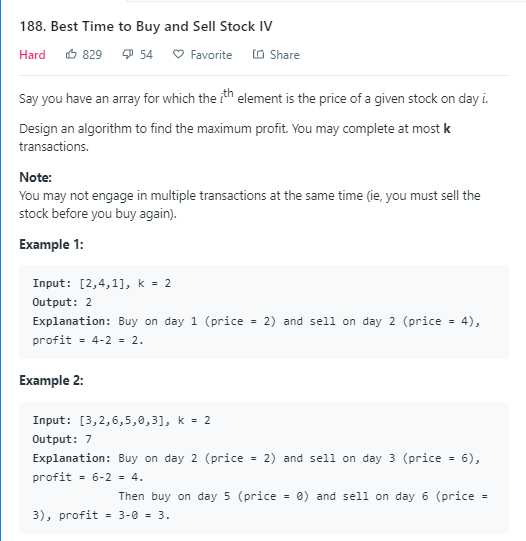Click the heart Favorite icon

[178, 54]
